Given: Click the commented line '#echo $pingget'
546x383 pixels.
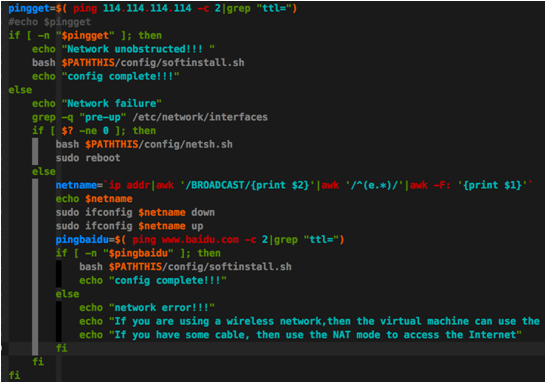Looking at the screenshot, I should click(x=49, y=22).
